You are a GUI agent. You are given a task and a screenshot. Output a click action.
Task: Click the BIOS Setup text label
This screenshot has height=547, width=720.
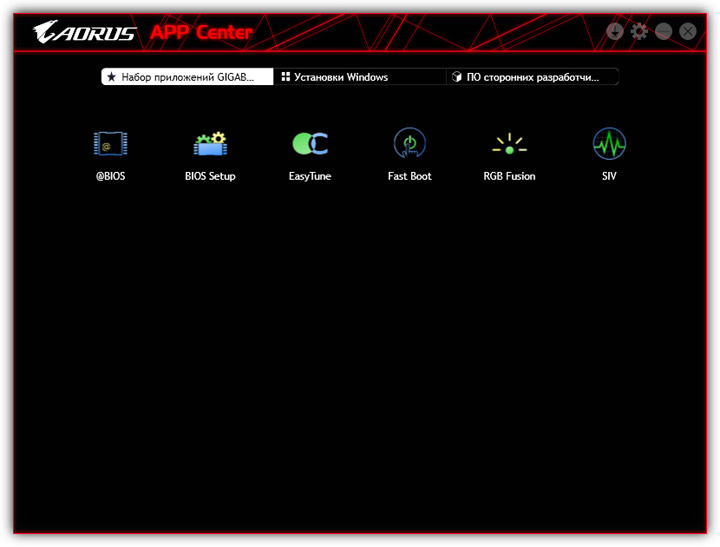[x=210, y=176]
